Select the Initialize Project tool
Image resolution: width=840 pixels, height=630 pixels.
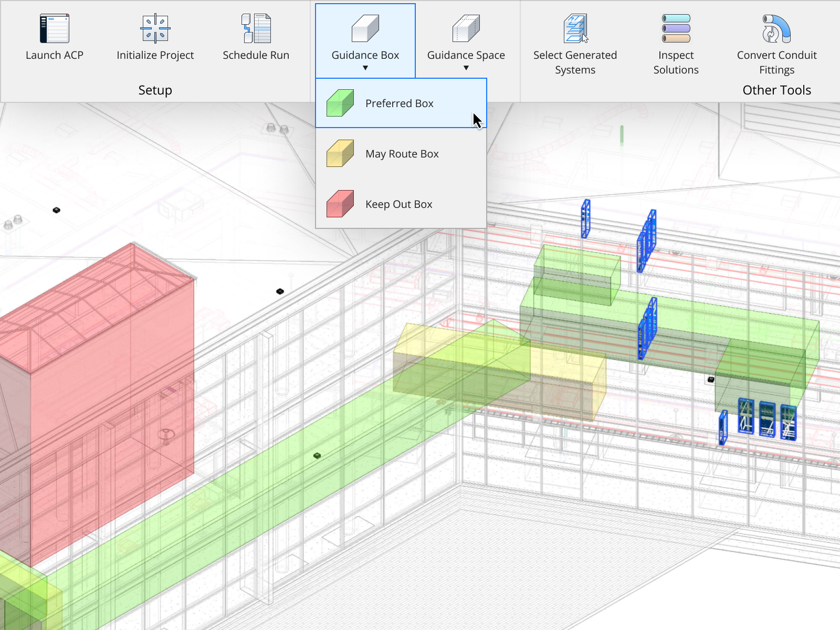coord(155,29)
